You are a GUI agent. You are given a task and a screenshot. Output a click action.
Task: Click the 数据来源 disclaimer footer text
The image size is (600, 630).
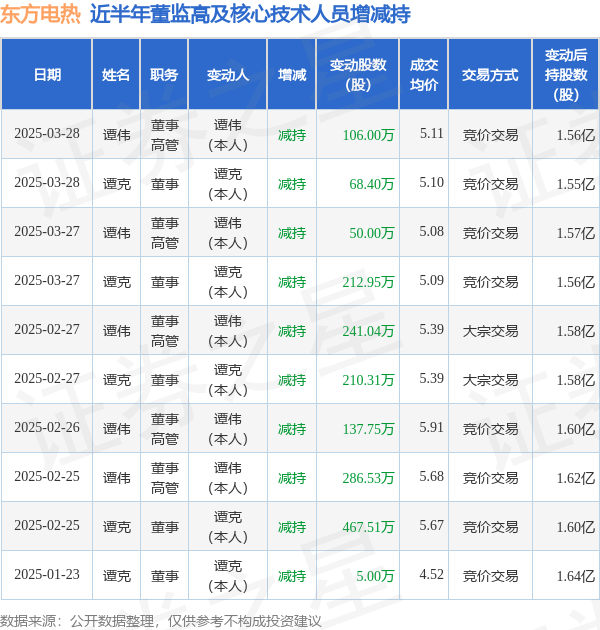point(161,621)
